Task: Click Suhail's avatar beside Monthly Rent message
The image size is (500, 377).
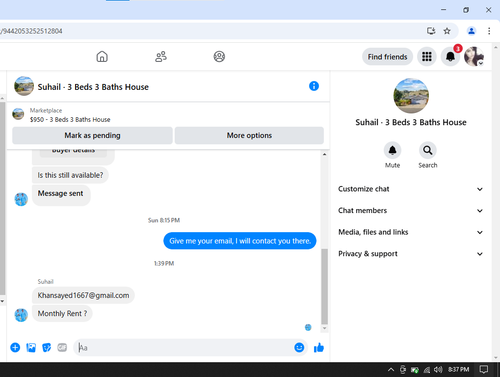Action: (21, 315)
